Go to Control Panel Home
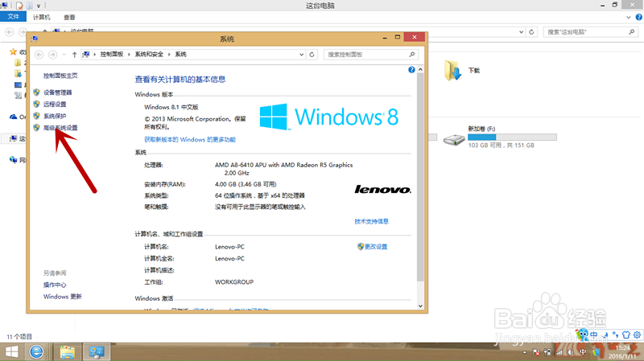 pos(60,76)
